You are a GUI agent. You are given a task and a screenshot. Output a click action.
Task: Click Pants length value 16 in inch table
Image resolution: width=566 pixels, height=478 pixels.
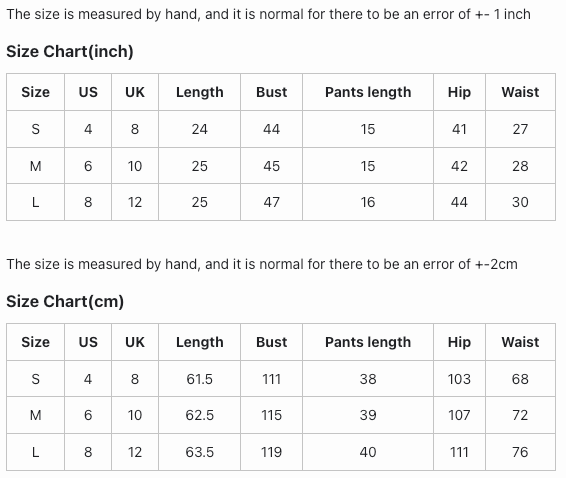click(x=368, y=202)
